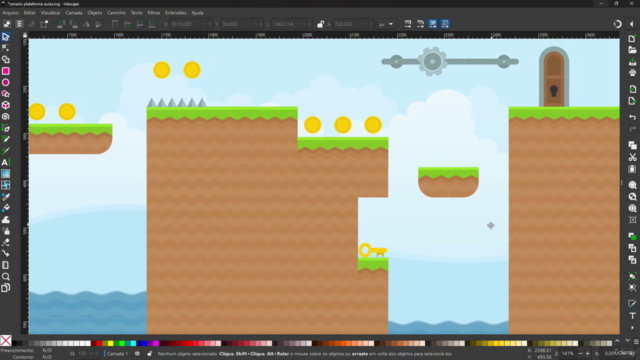Screen dimensions: 640x360
Task: Select the Star and polygon tool
Action: [5, 94]
